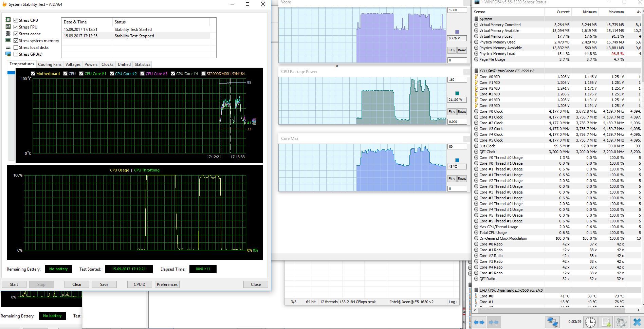Viewport: 644px width, 329px height.
Task: Click the Vcore graph purple color swatch
Action: (x=457, y=32)
